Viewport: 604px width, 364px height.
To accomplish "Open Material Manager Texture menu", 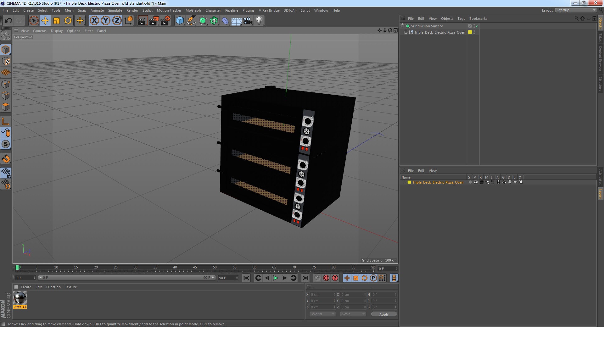I will click(x=71, y=287).
